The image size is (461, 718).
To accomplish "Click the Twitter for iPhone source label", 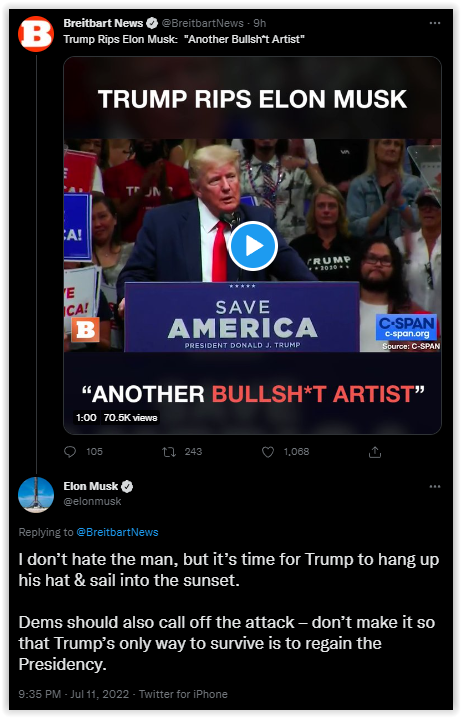I will 183,694.
